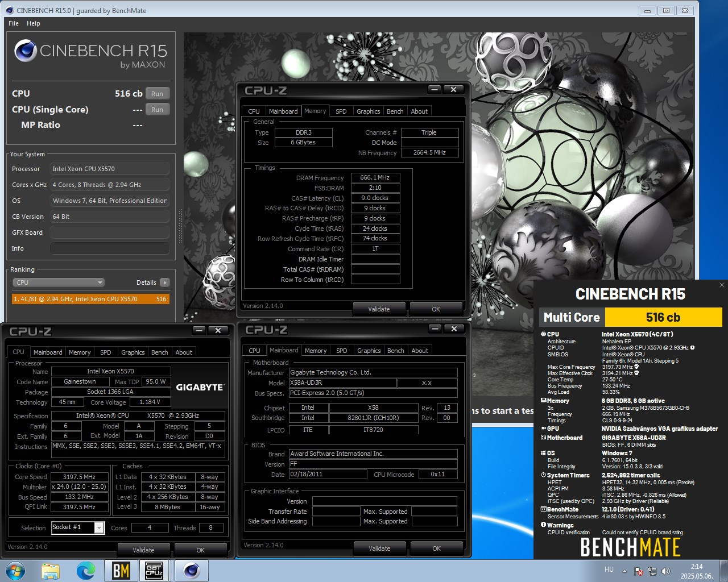Click the motherboard Model field X58A-UD3R
Image resolution: width=728 pixels, height=582 pixels.
342,383
